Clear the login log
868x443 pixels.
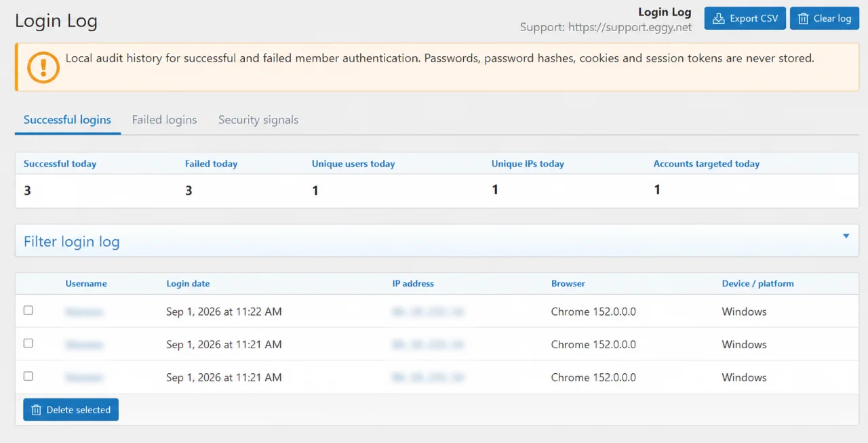tap(825, 18)
